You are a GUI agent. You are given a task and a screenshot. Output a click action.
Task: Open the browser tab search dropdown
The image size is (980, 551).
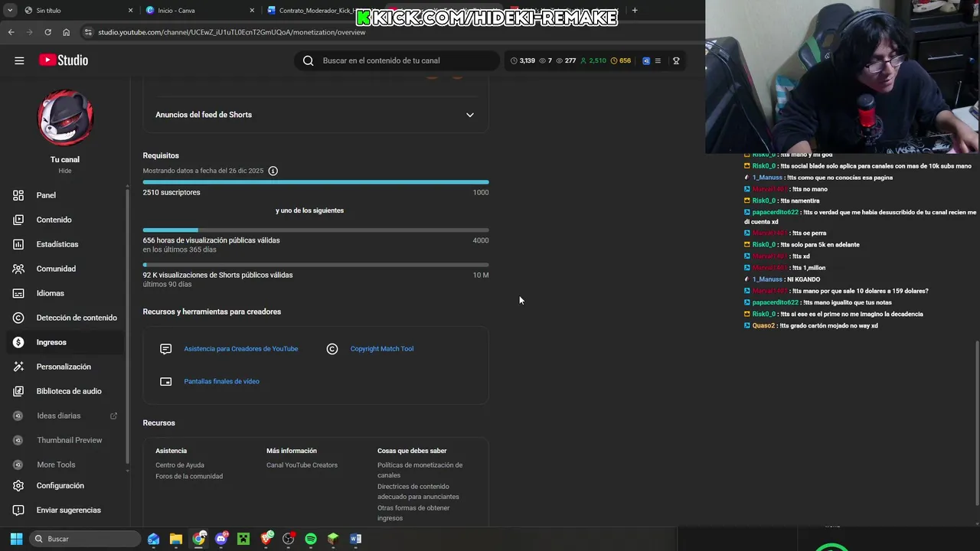(10, 11)
